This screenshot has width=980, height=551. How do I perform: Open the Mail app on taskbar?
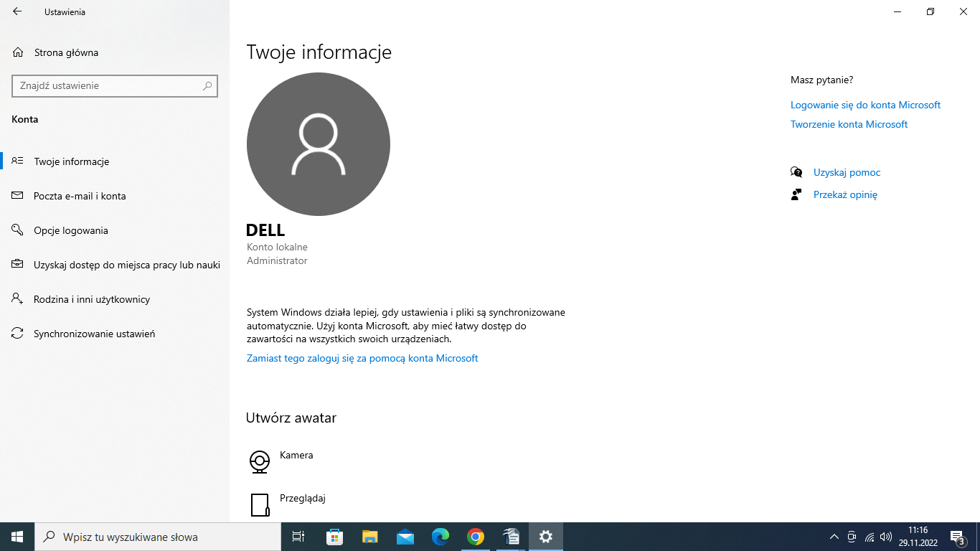pos(405,537)
